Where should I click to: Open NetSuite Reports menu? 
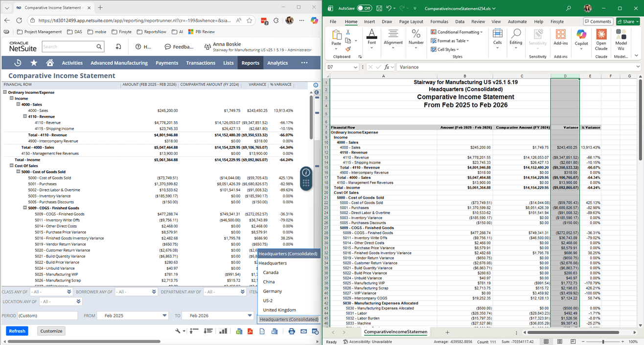point(250,63)
